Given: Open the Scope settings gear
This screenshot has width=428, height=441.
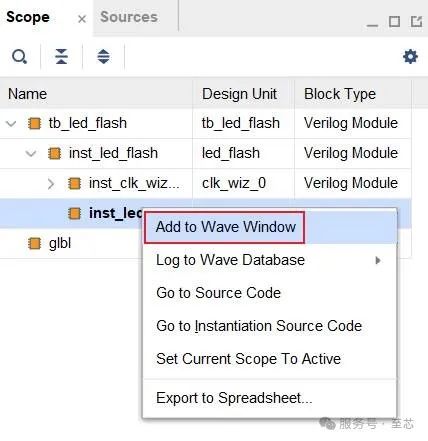Looking at the screenshot, I should 410,56.
